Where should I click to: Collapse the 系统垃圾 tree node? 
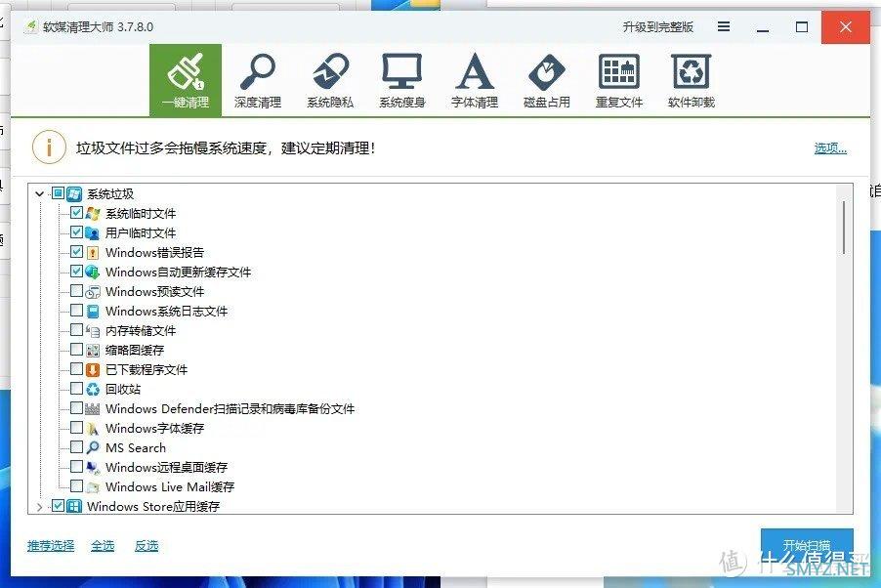point(39,194)
